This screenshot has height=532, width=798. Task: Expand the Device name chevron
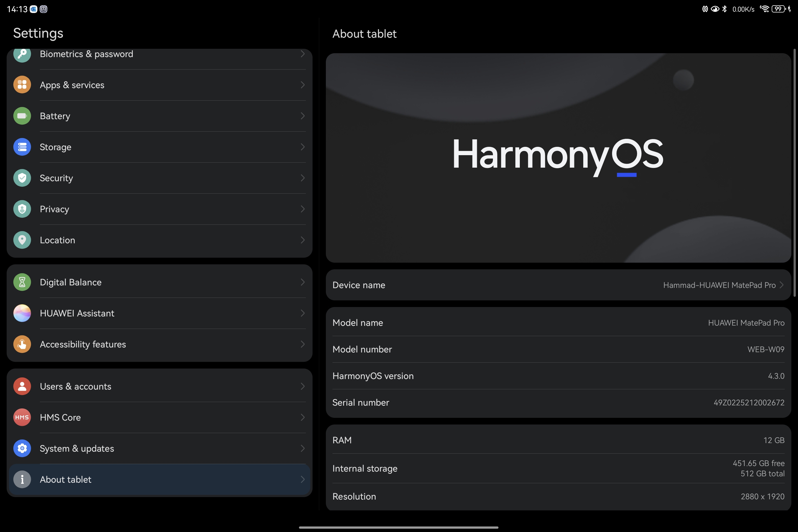pyautogui.click(x=781, y=285)
